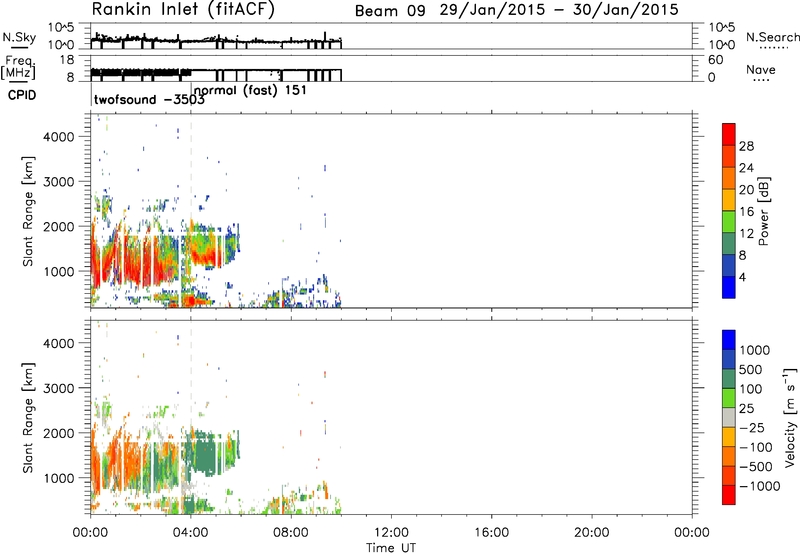Click the 'Time UT' axis label
This screenshot has width=800, height=554.
391,548
